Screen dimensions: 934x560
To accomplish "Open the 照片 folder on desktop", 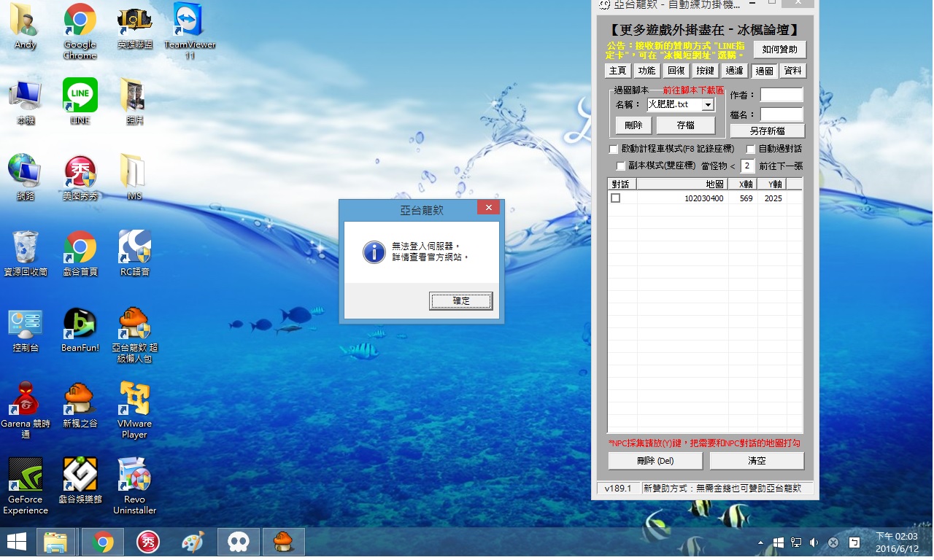I will 135,101.
